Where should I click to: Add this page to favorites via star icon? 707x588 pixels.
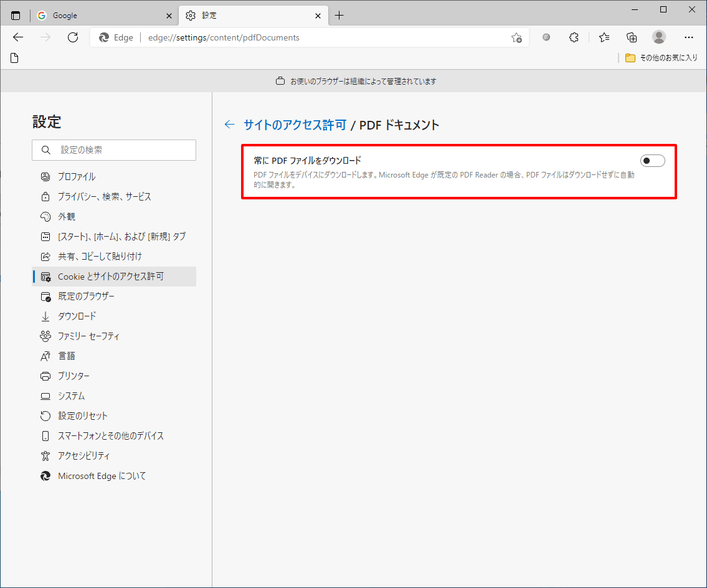516,38
